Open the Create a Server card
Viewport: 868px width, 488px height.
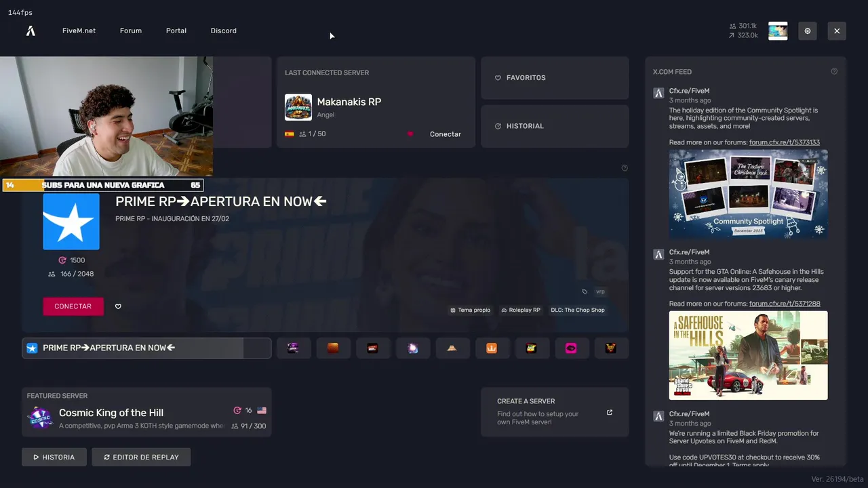click(555, 412)
